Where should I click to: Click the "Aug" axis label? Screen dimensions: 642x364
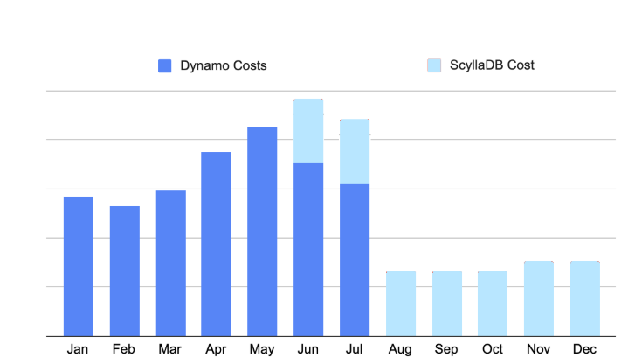400,350
